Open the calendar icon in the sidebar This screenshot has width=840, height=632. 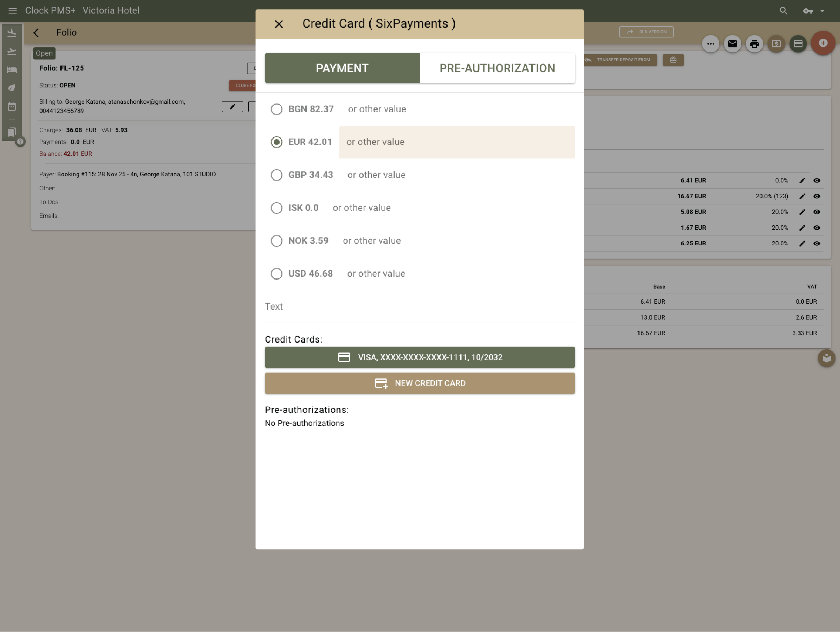click(12, 107)
